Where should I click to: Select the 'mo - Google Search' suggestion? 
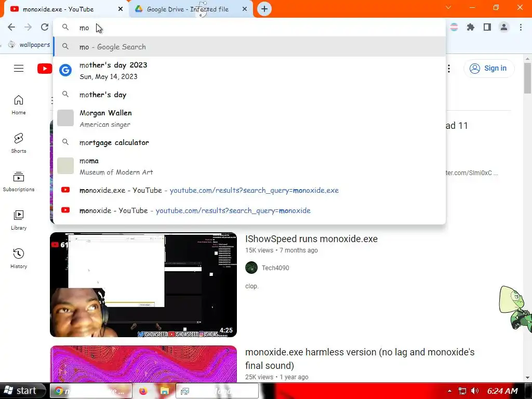[249, 47]
